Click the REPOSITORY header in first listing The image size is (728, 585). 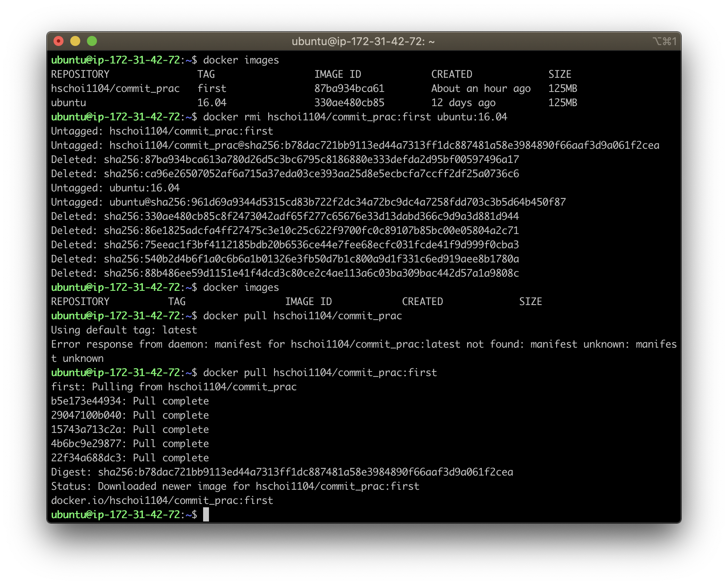(x=80, y=74)
